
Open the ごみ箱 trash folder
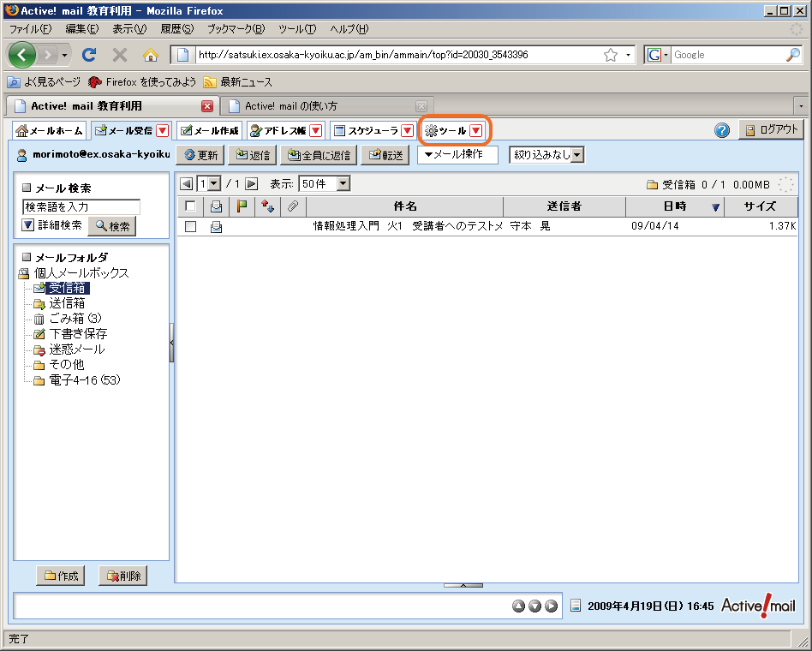coord(74,319)
